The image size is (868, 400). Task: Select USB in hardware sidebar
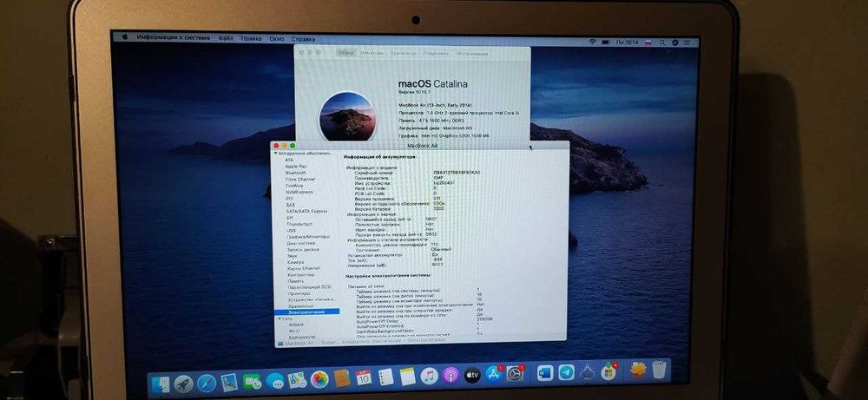291,230
